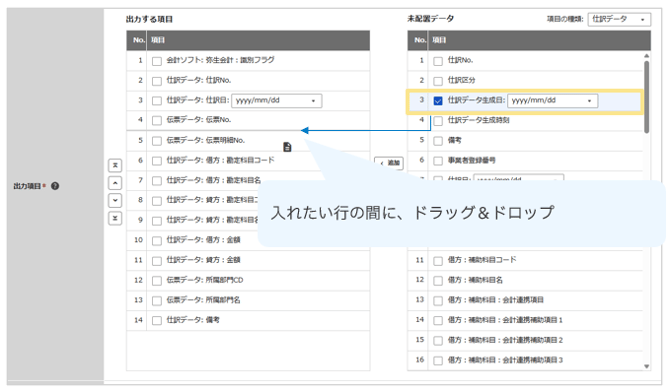This screenshot has width=670, height=392.
Task: Open 項目の種類 dropdown showing 仕訳データ
Action: (619, 19)
